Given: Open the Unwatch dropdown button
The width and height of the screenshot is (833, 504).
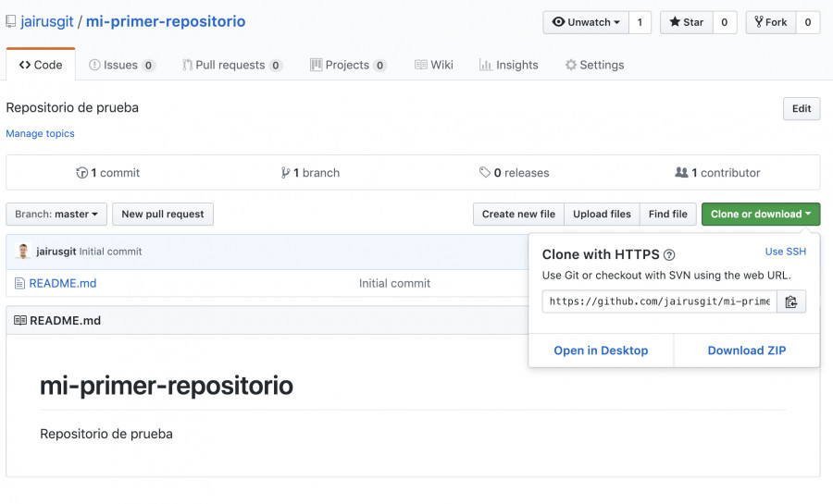Looking at the screenshot, I should (586, 22).
